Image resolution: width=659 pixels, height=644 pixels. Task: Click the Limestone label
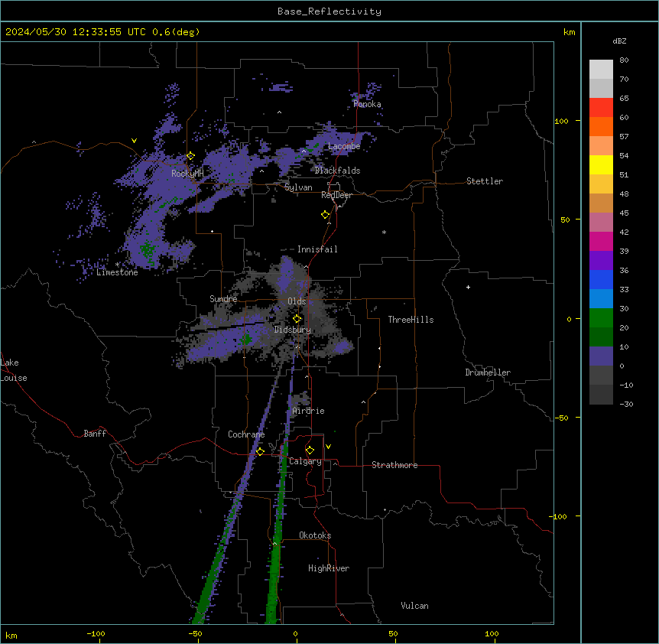[x=117, y=272]
